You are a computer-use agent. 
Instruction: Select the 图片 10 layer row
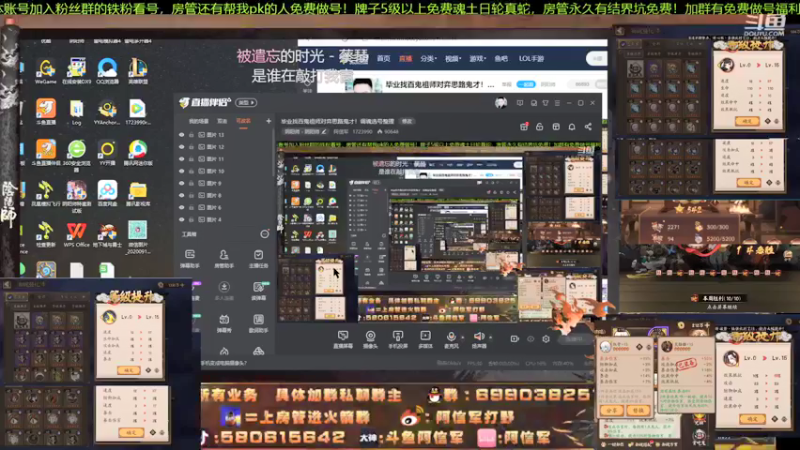coord(224,171)
